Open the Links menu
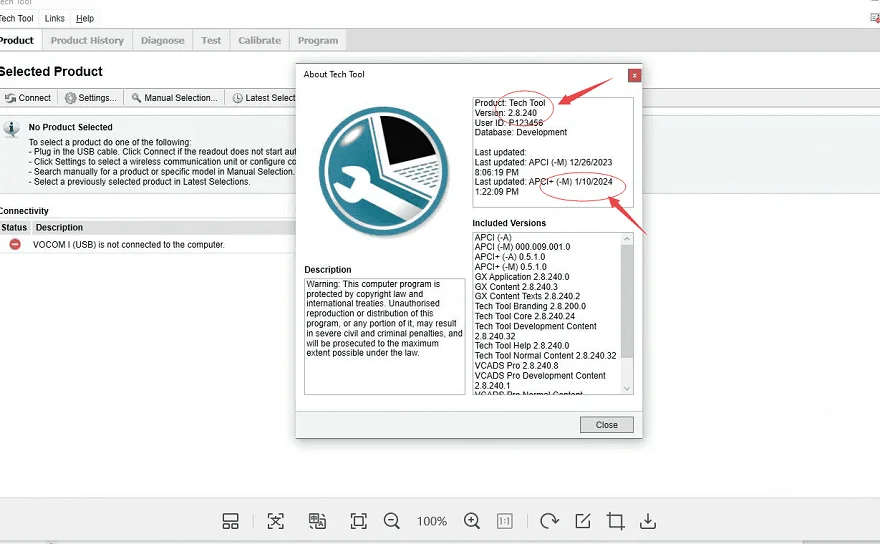The height and width of the screenshot is (544, 880). tap(54, 19)
